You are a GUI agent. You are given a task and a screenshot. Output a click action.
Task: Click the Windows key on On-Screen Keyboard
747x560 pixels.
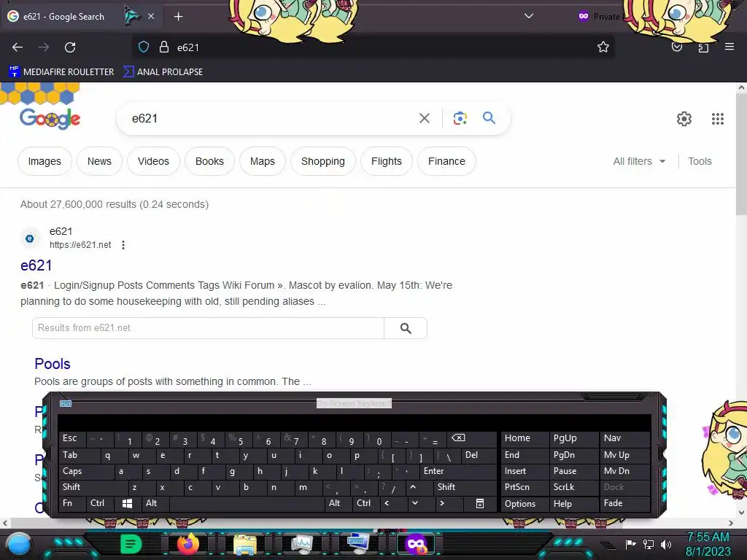point(127,503)
